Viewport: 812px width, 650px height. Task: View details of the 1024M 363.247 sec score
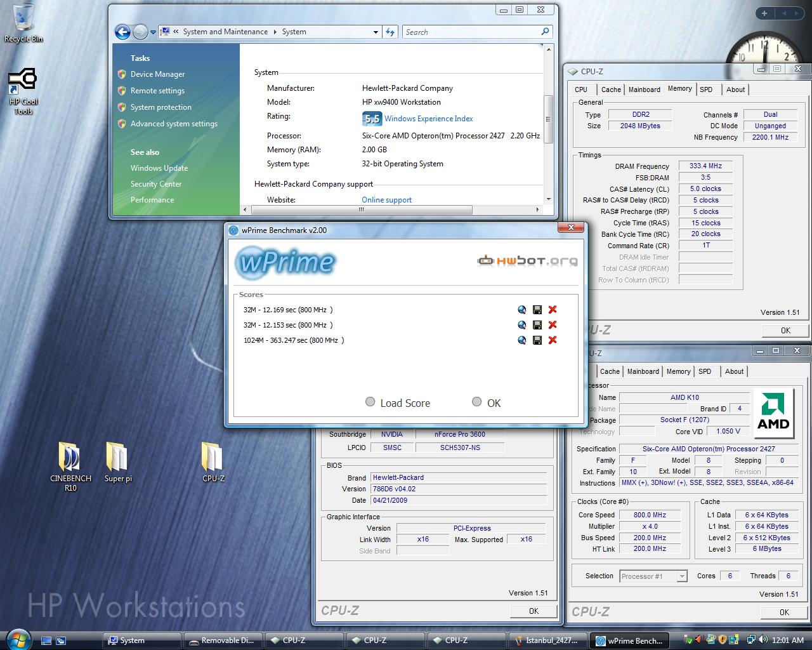(522, 340)
